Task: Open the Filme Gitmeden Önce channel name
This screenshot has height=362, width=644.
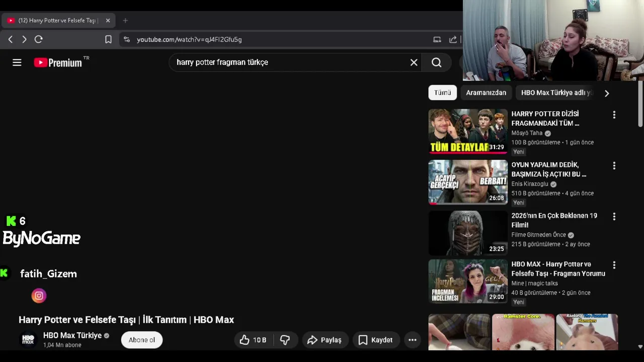Action: coord(538,235)
